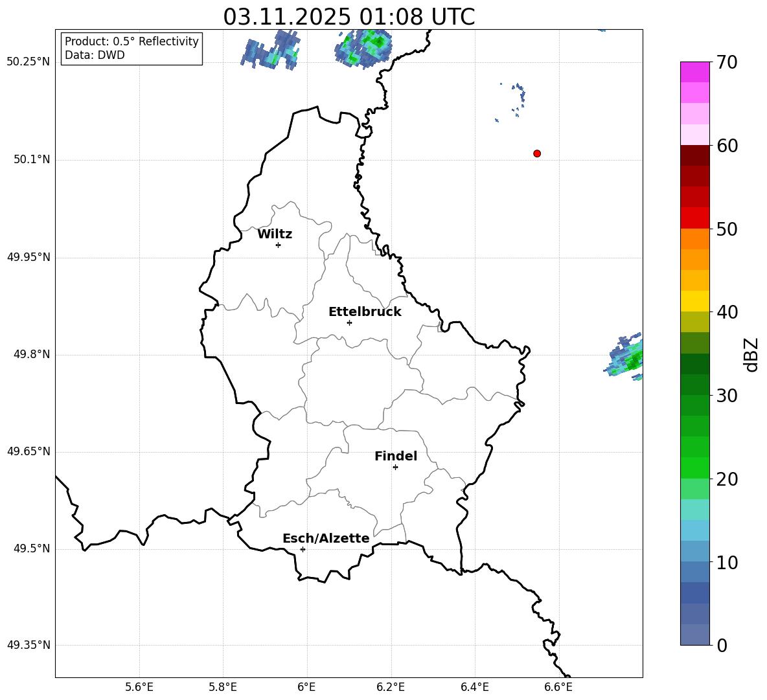The image size is (767, 700).
Task: Click the 40 tick label on colorbar
Action: 727,312
